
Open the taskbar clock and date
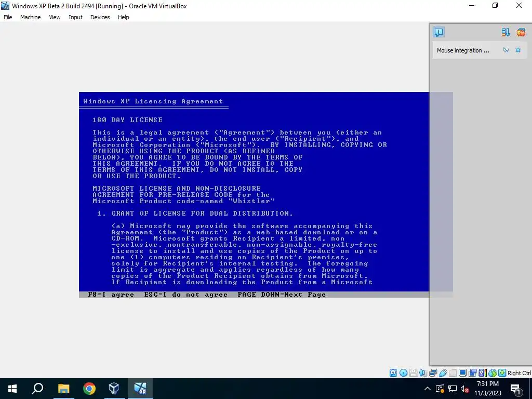[487, 389]
